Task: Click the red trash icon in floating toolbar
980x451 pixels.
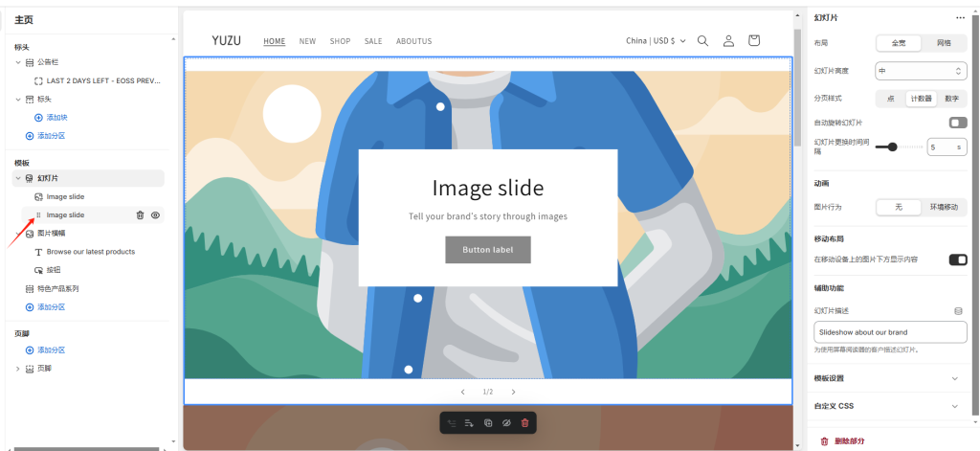Action: click(524, 422)
